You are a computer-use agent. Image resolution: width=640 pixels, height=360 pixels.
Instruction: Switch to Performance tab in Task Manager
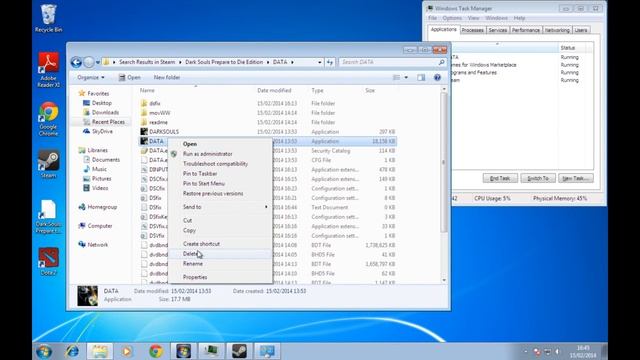pos(526,30)
